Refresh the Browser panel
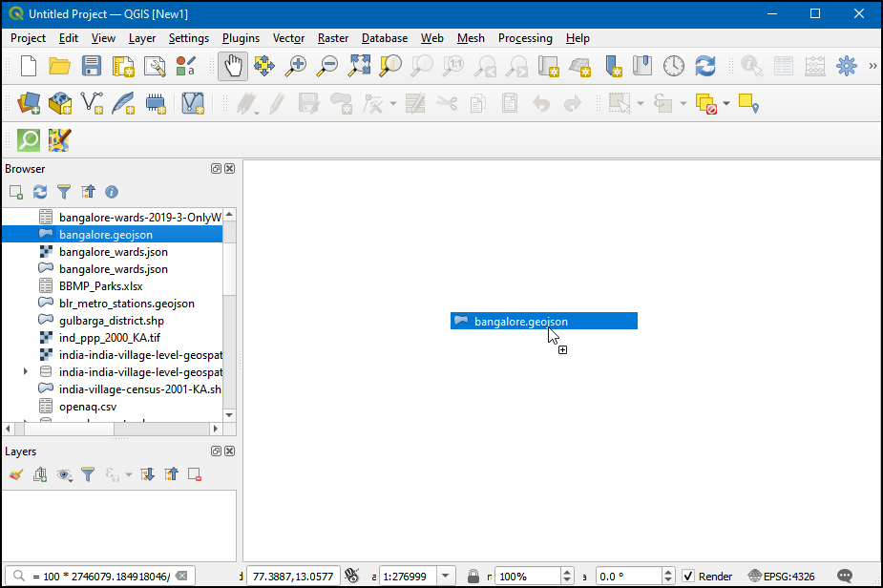This screenshot has height=588, width=883. click(x=40, y=192)
